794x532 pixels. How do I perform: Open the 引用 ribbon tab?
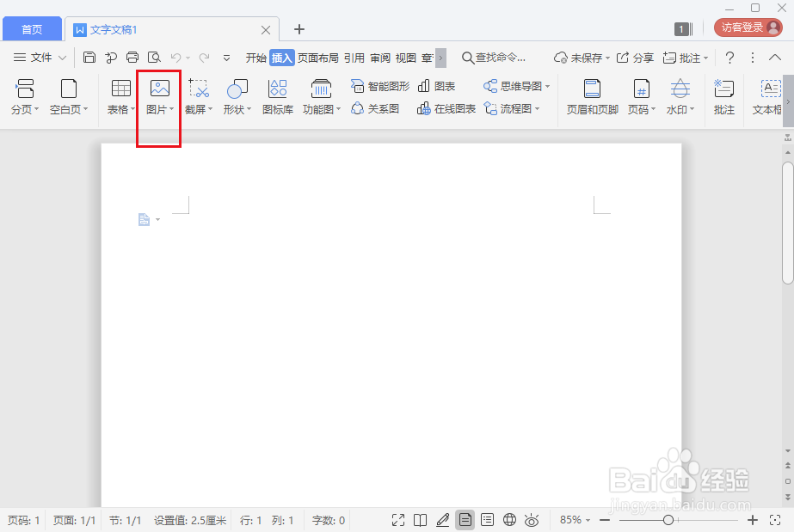[354, 58]
